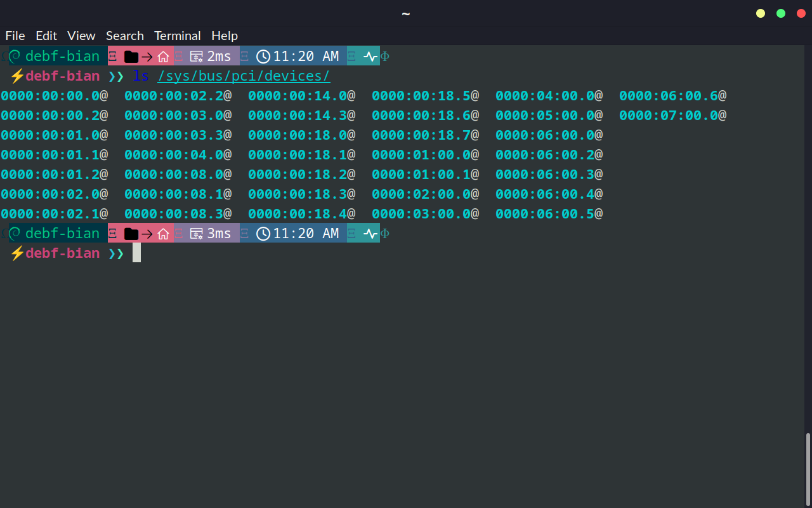Click the underlined /sys/bus/pci/devices/ path
Viewport: 812px width, 508px height.
click(244, 76)
